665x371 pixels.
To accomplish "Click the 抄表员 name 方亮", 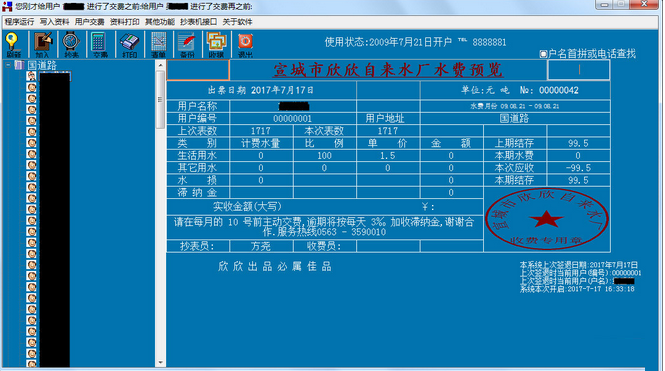I will pos(261,246).
